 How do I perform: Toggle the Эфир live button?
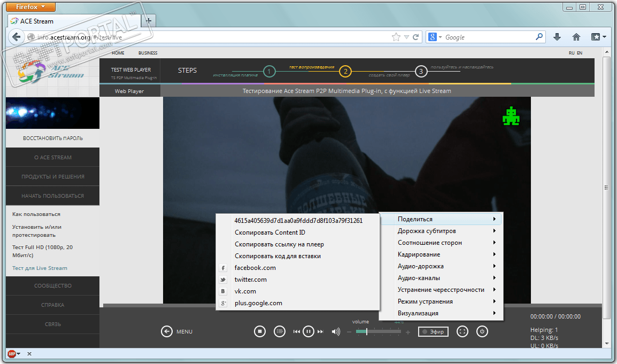point(433,332)
